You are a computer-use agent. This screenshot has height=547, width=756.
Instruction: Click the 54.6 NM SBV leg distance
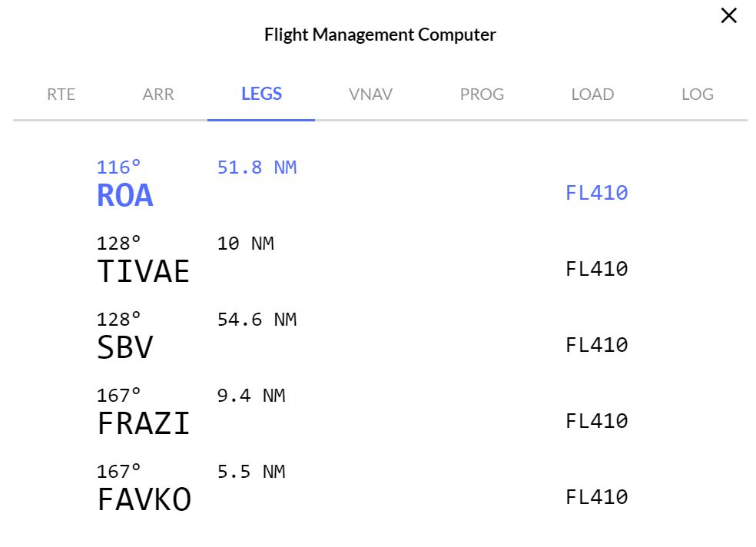click(x=257, y=320)
